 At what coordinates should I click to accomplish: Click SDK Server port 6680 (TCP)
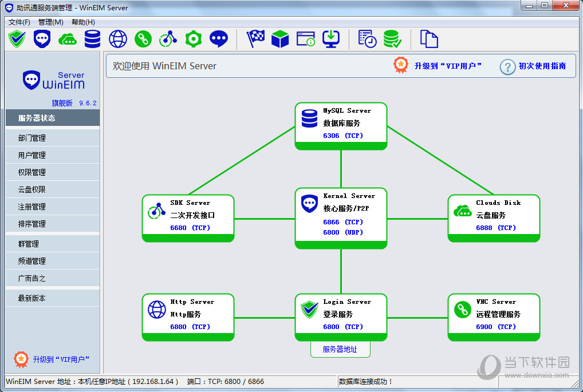tap(190, 228)
